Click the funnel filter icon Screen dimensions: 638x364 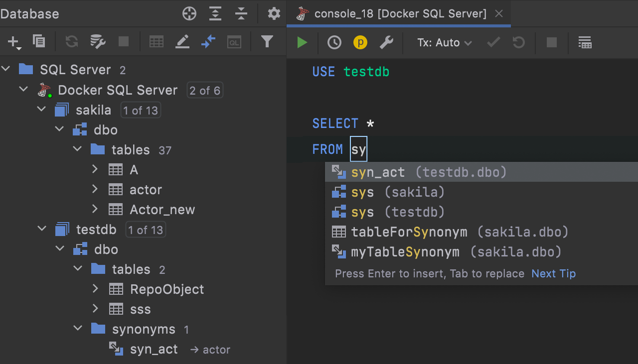click(267, 42)
